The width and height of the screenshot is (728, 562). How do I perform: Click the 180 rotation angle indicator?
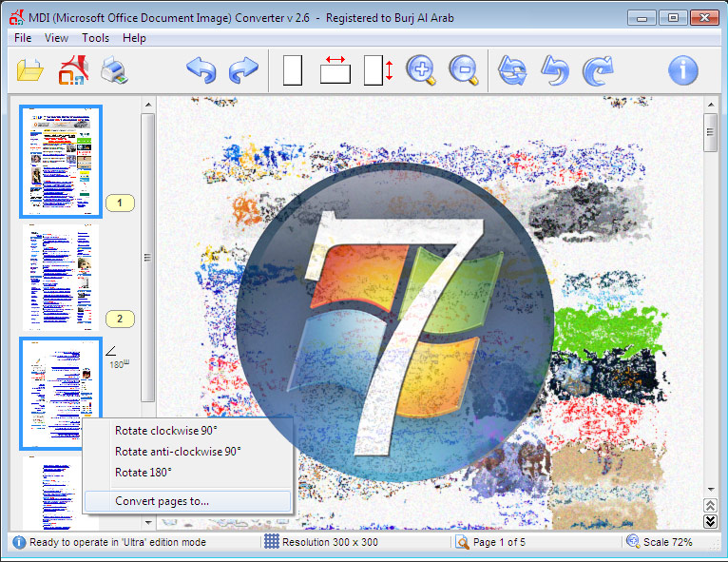click(119, 359)
